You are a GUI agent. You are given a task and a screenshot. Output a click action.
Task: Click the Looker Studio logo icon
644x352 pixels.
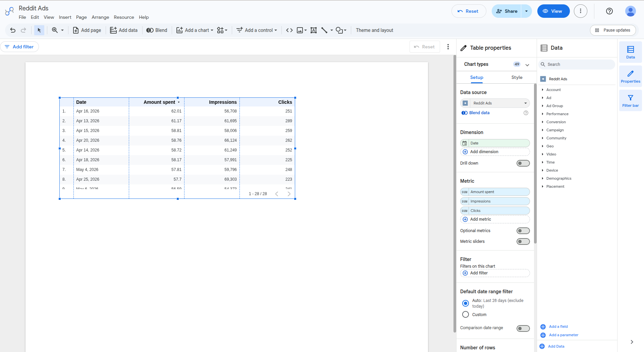9,11
